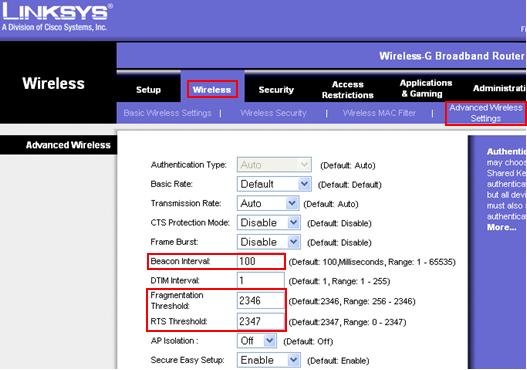Click the 'DTIM Interval:' label
The width and height of the screenshot is (527, 370).
coord(175,281)
